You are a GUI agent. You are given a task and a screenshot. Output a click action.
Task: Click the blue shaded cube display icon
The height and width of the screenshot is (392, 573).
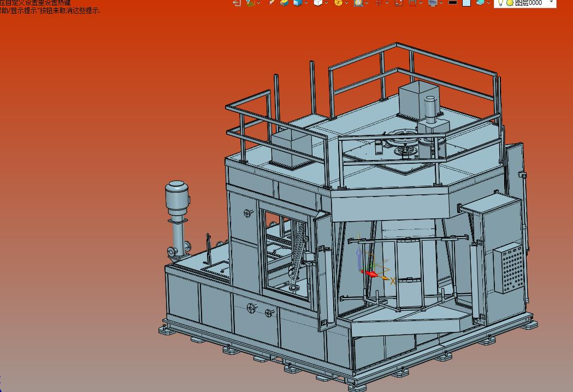[x=298, y=3]
